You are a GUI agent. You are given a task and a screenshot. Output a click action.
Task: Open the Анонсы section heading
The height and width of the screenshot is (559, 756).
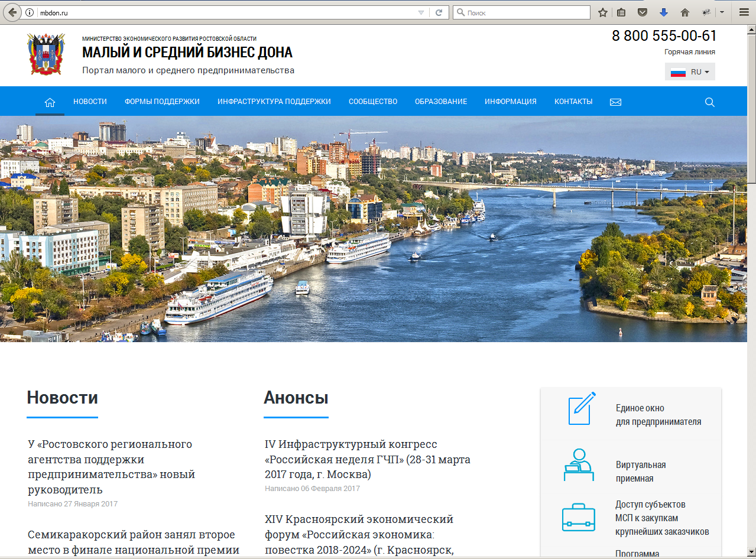pos(296,398)
